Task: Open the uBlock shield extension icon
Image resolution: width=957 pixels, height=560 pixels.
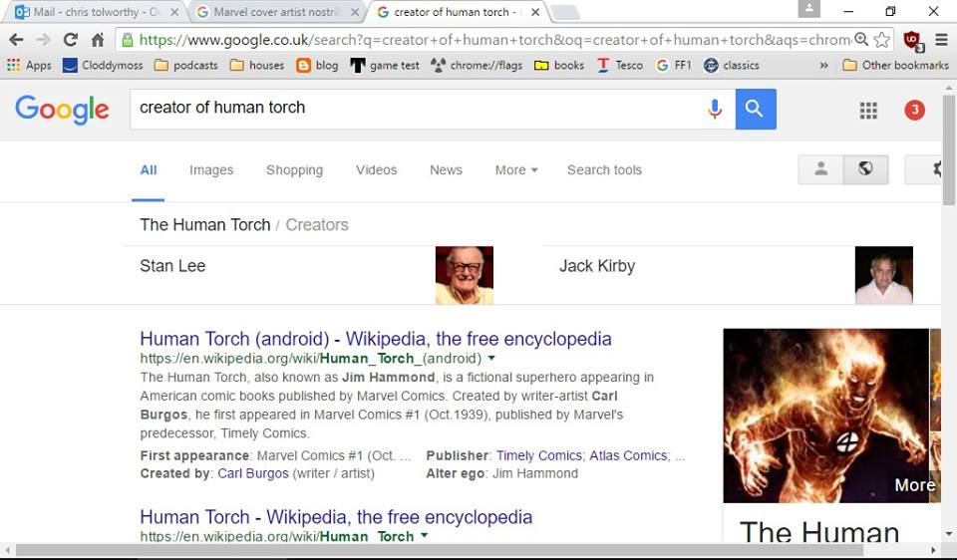Action: [912, 40]
